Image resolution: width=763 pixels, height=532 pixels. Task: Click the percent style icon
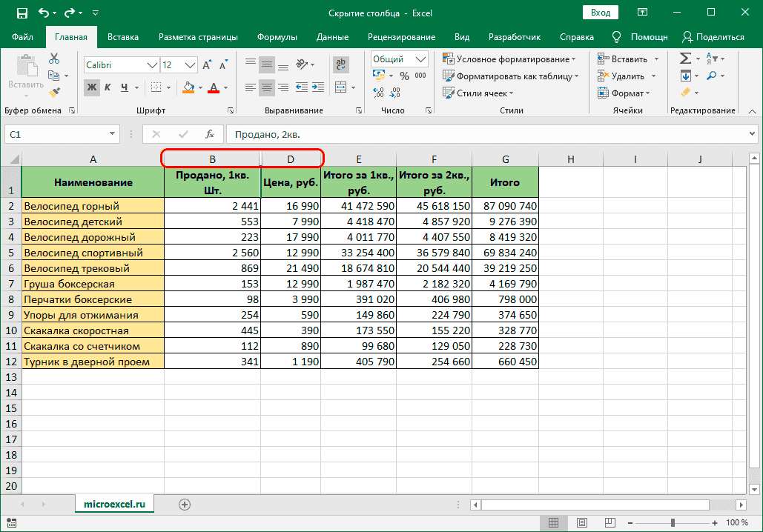(x=404, y=76)
